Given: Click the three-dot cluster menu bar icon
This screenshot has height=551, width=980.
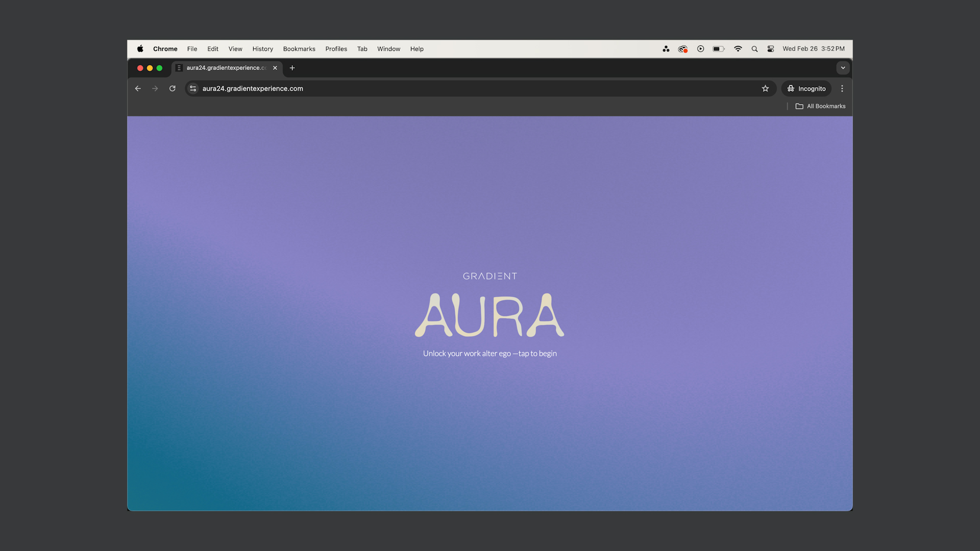Looking at the screenshot, I should 666,49.
